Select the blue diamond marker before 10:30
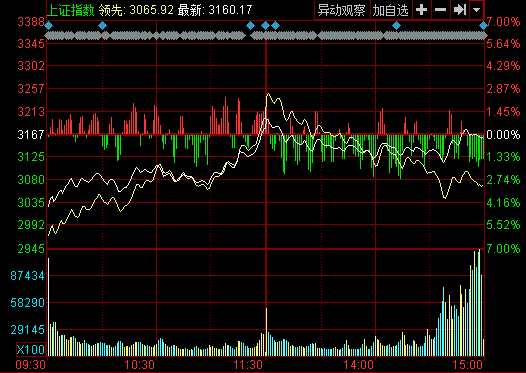This screenshot has height=373, width=526. click(103, 25)
